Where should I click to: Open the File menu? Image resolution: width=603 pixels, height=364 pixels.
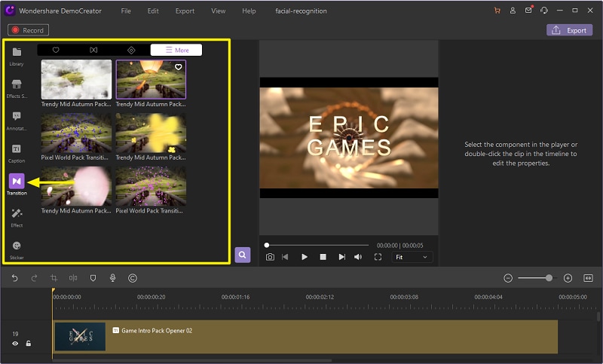(126, 11)
